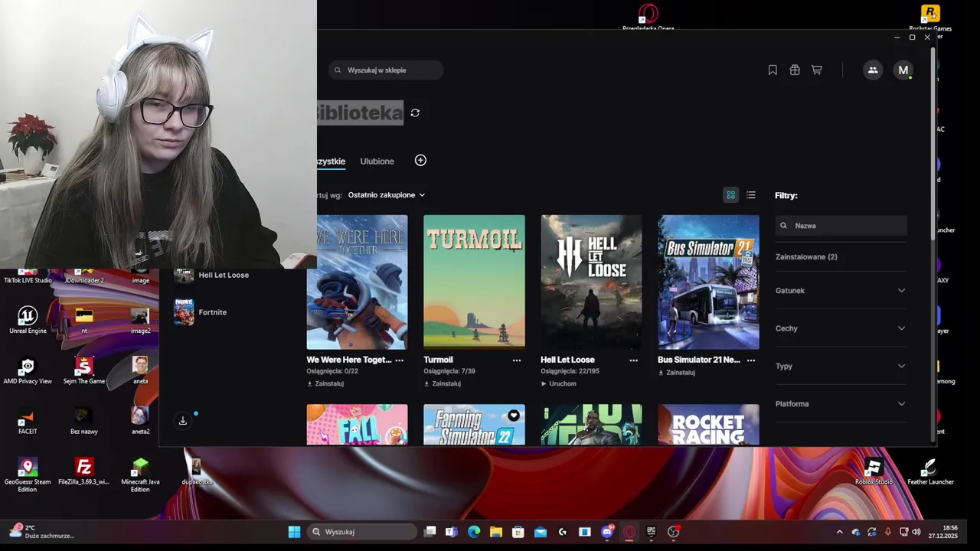The height and width of the screenshot is (551, 980).
Task: Open options menu for Turmoil
Action: (x=517, y=360)
